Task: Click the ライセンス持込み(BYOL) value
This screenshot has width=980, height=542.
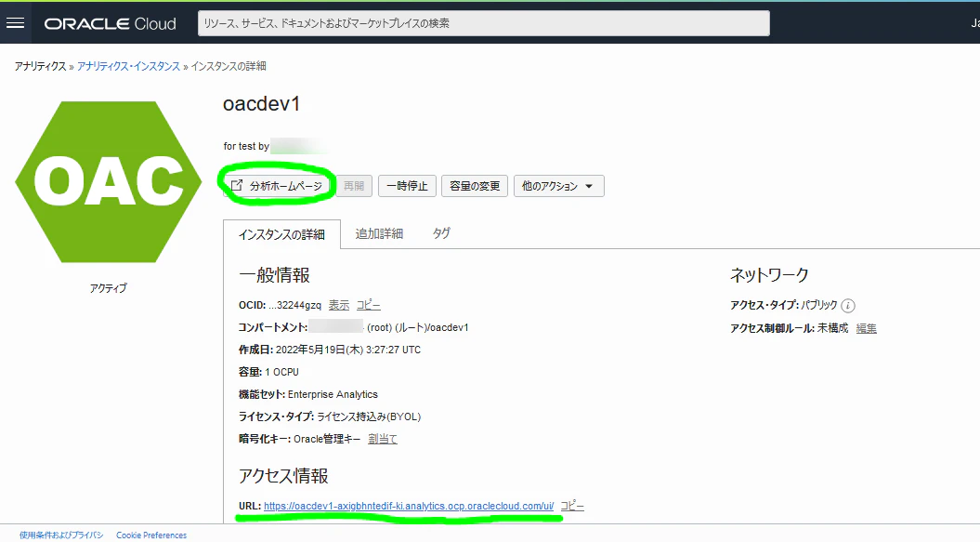Action: pyautogui.click(x=369, y=416)
